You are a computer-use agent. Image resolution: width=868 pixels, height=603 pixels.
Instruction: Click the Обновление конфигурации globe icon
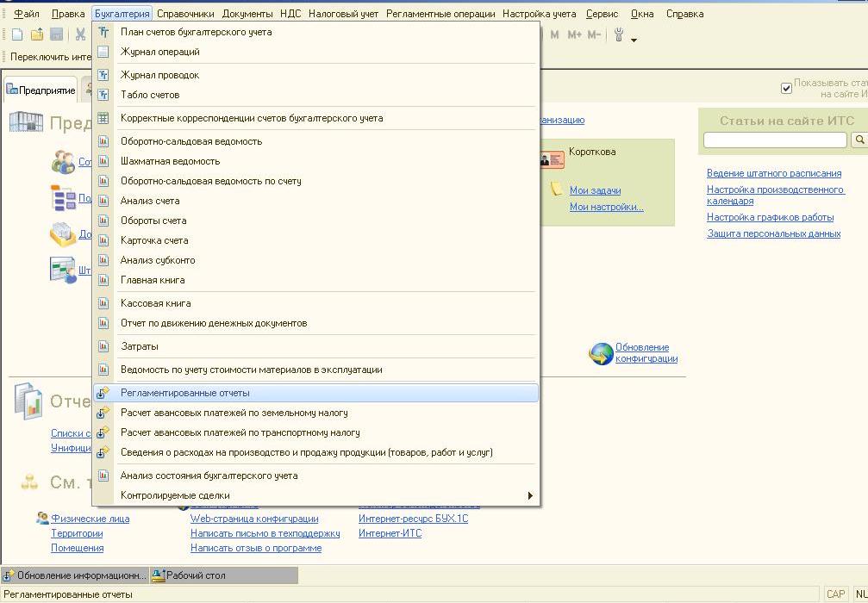pos(601,353)
